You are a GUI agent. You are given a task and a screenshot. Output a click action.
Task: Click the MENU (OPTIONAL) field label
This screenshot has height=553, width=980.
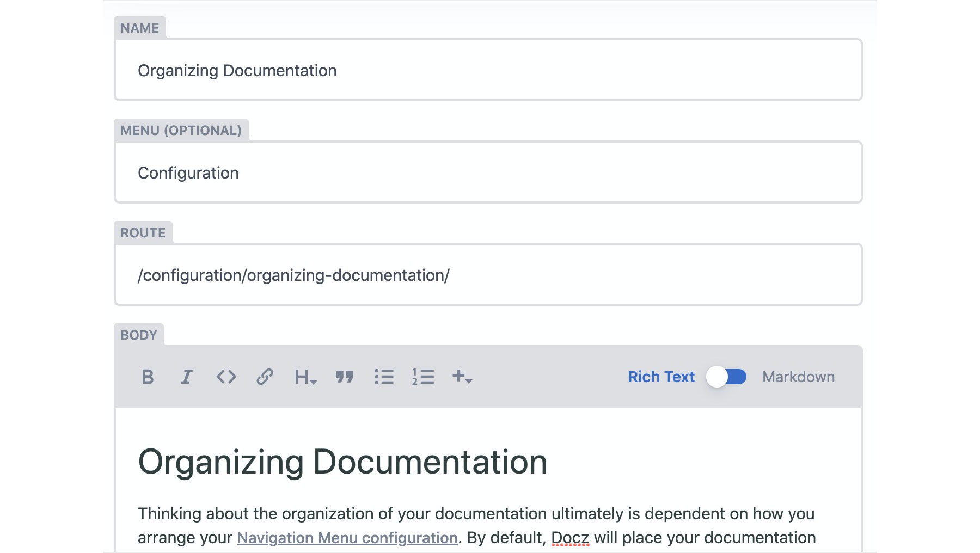click(x=181, y=131)
